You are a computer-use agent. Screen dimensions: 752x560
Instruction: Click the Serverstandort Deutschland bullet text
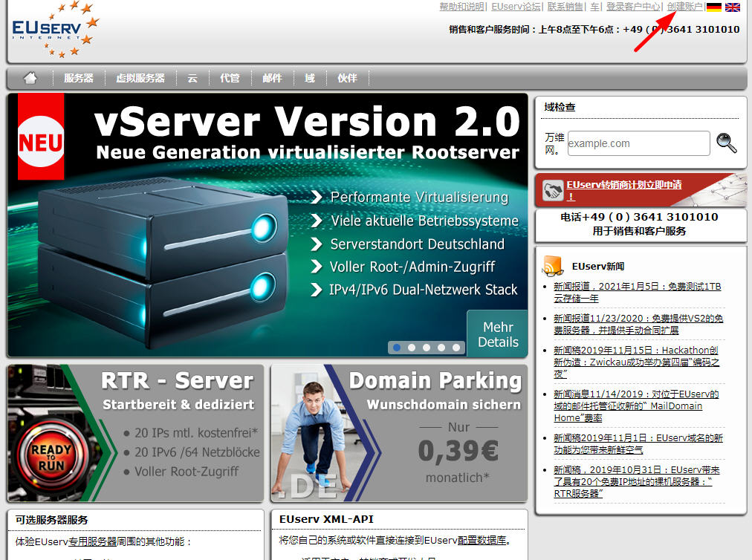point(418,244)
